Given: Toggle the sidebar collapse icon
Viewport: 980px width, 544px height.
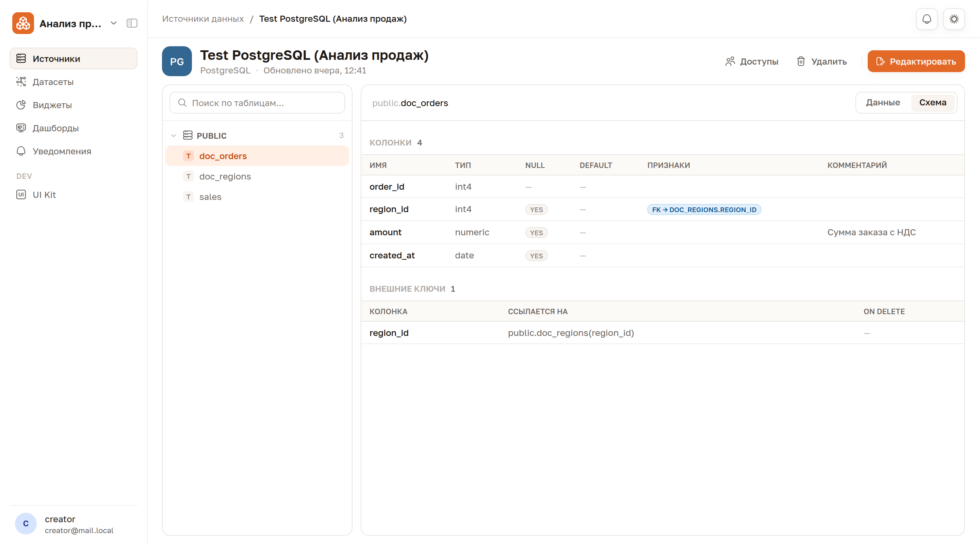Looking at the screenshot, I should tap(132, 23).
